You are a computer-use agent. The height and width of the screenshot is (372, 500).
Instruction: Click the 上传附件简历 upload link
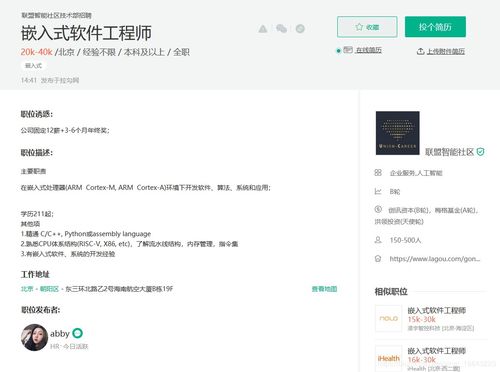pyautogui.click(x=446, y=51)
